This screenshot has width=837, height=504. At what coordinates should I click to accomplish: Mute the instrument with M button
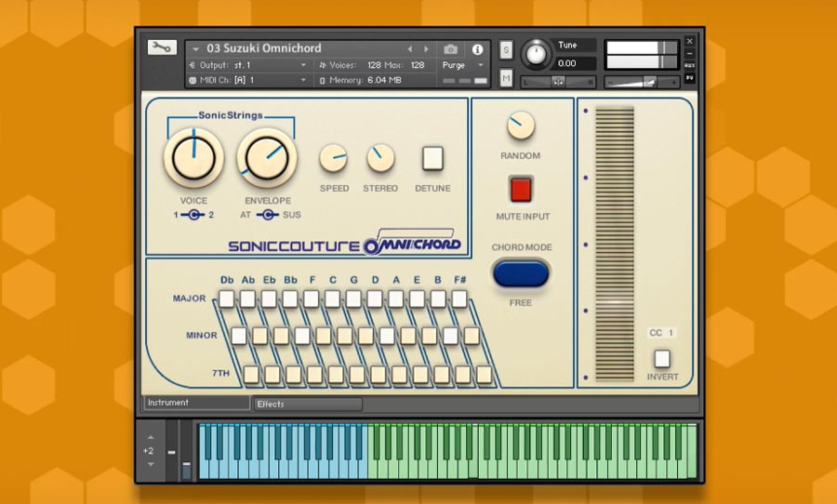[506, 78]
